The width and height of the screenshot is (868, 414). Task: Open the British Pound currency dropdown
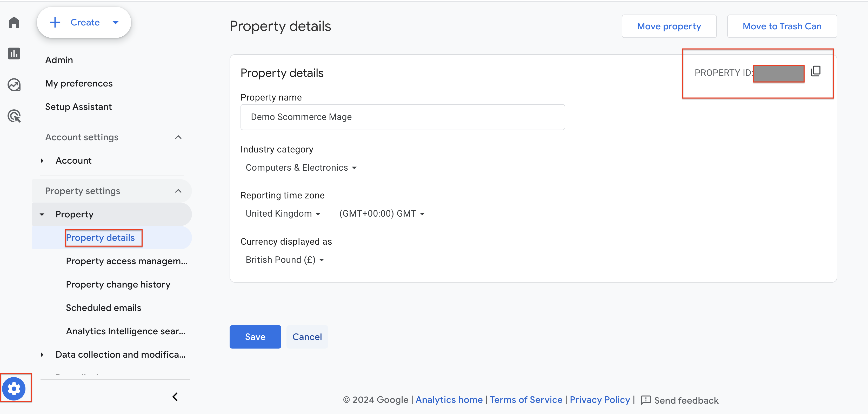pyautogui.click(x=285, y=260)
